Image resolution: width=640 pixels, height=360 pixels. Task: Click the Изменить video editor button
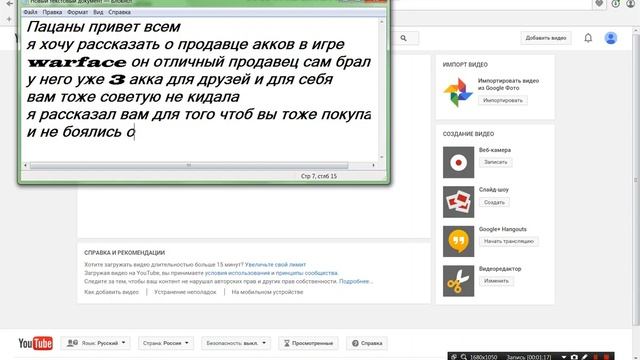(x=496, y=281)
